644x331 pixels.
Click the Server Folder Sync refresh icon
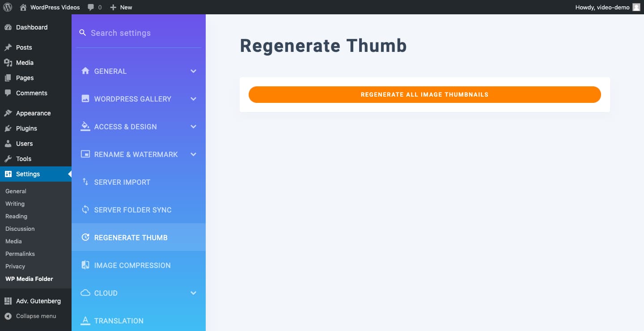85,210
